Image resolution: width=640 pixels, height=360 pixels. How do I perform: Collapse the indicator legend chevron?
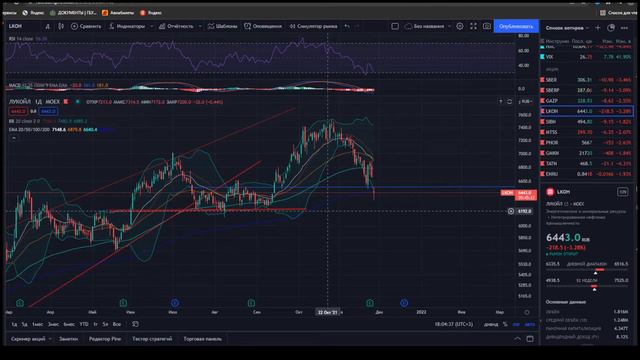click(x=13, y=138)
